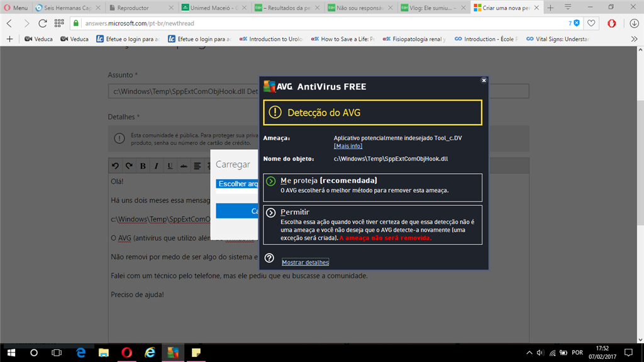
Task: Open the first Veduca bookmark
Action: click(38, 39)
